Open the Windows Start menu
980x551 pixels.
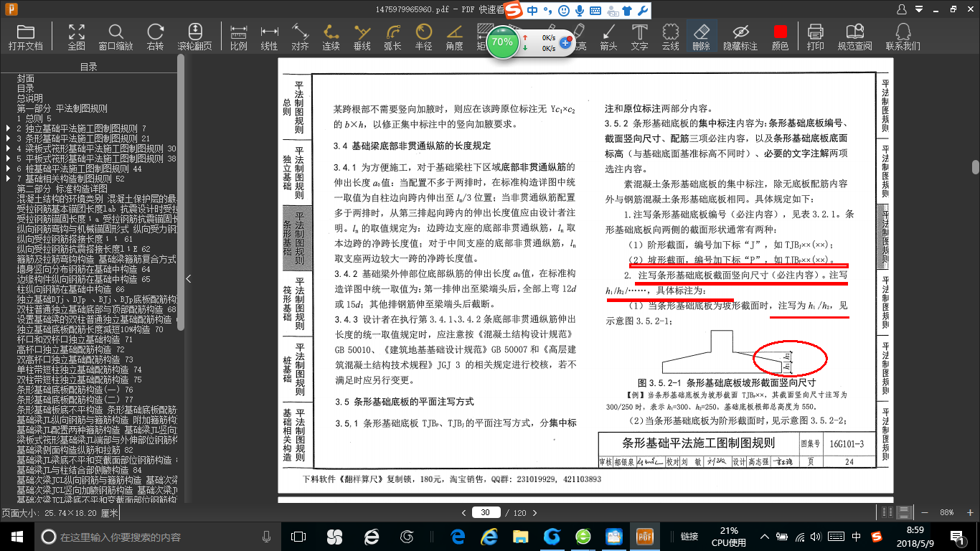(17, 537)
